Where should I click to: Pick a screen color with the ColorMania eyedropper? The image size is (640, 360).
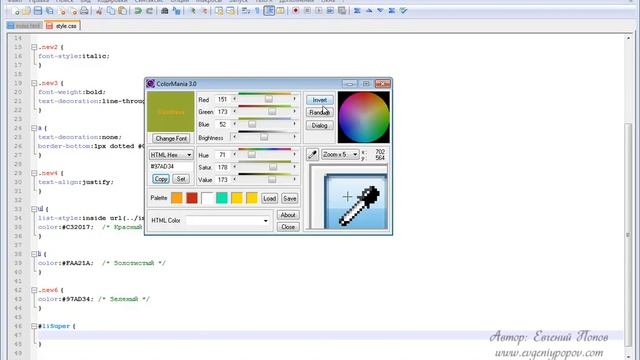[x=312, y=155]
